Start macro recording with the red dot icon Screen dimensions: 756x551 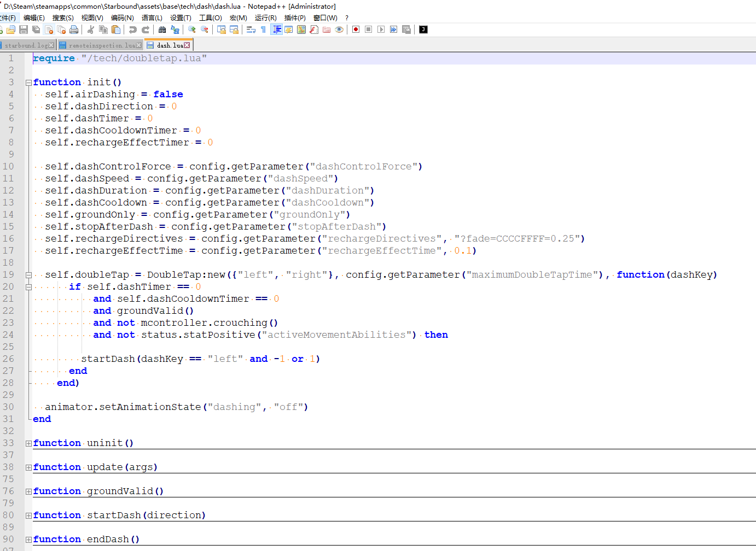point(356,30)
